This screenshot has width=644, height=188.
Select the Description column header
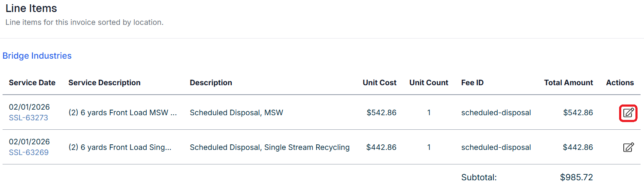tap(211, 83)
